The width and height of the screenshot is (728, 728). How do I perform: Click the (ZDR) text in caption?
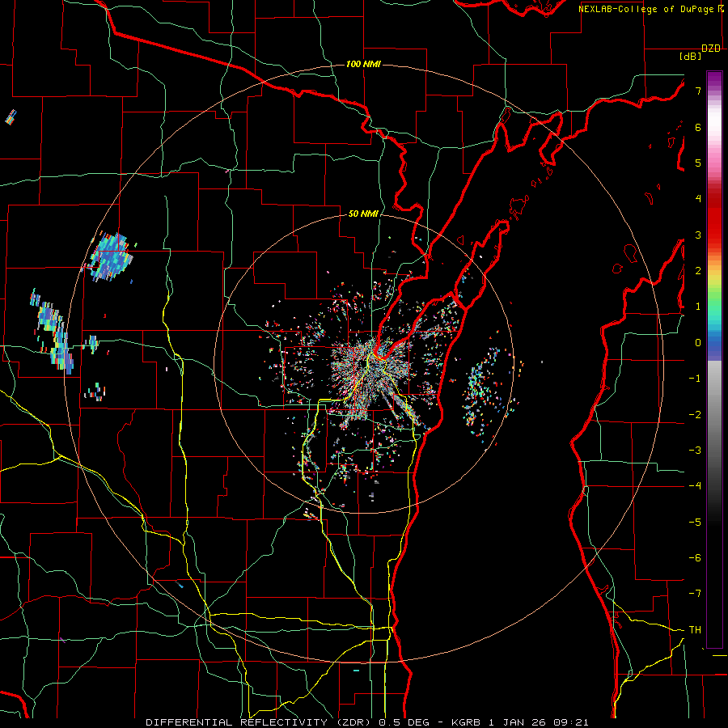pyautogui.click(x=353, y=722)
